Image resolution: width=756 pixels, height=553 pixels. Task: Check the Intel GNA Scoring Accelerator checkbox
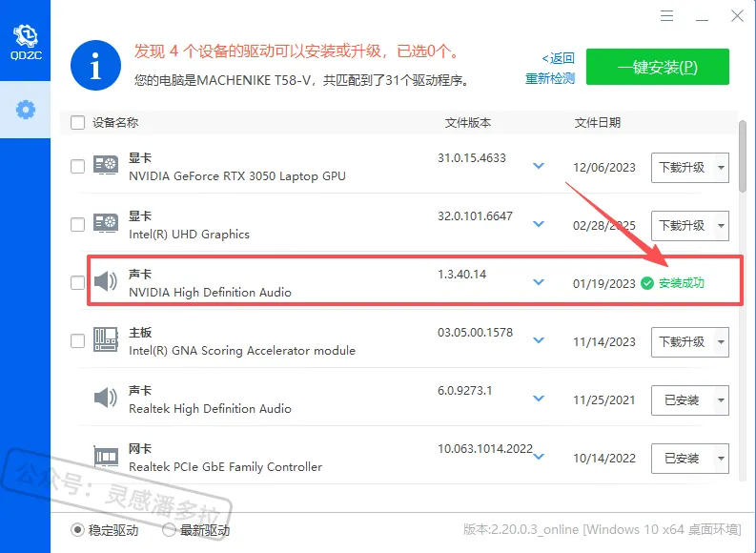click(x=77, y=341)
